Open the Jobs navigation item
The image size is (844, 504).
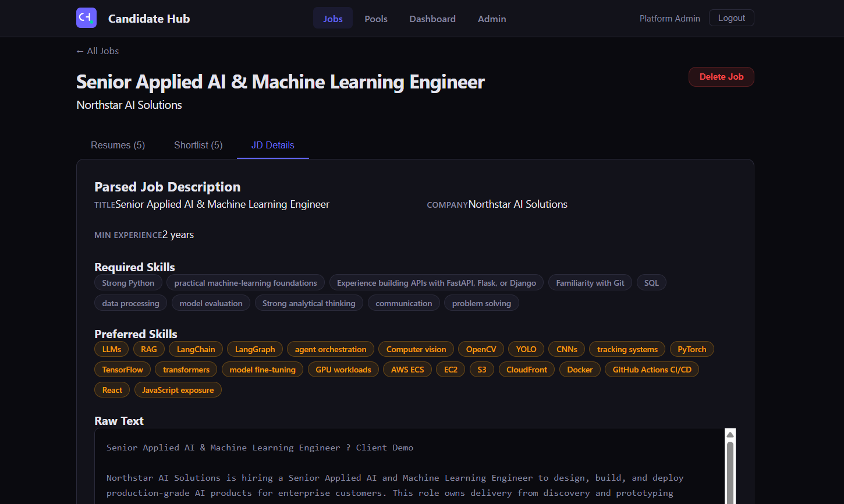(333, 19)
